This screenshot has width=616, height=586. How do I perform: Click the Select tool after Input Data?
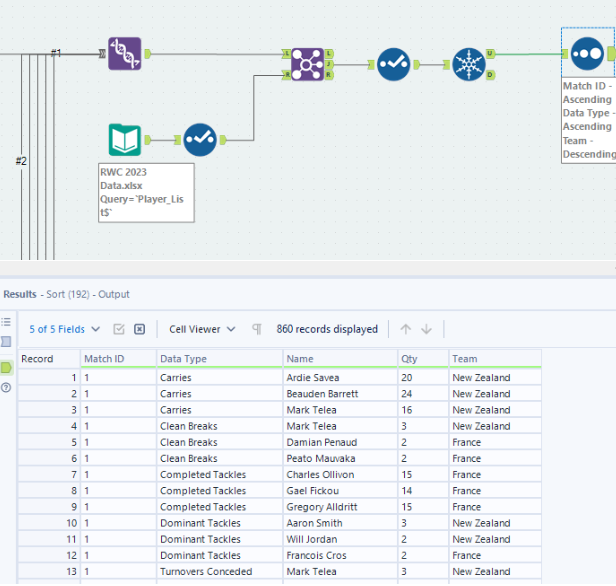coord(200,139)
